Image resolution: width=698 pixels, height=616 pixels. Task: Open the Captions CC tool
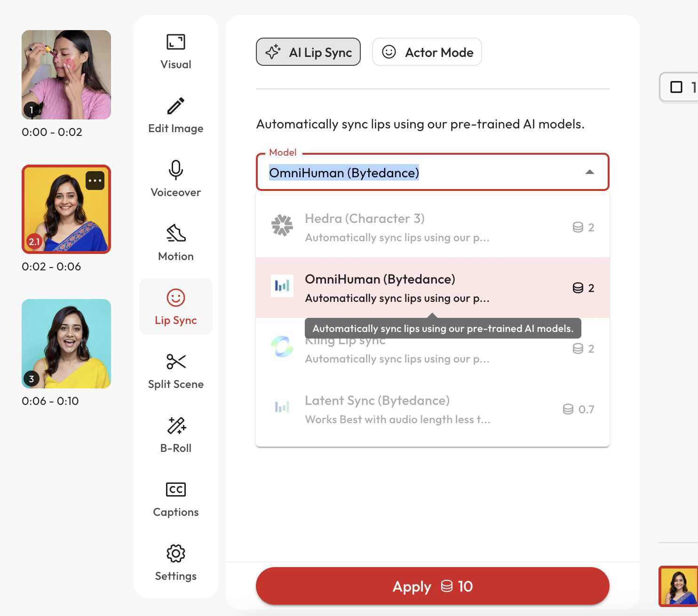(x=176, y=490)
